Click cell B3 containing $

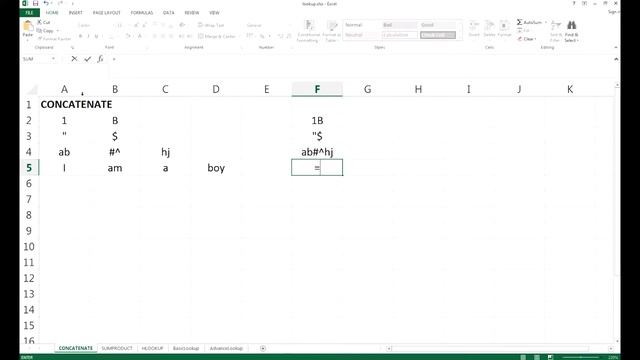115,136
